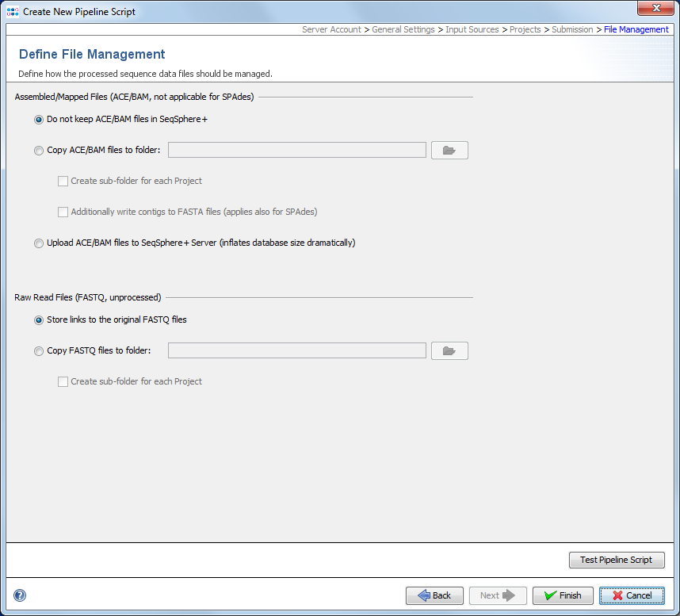
Task: Go to Server Account step in breadcrumb
Action: (331, 29)
